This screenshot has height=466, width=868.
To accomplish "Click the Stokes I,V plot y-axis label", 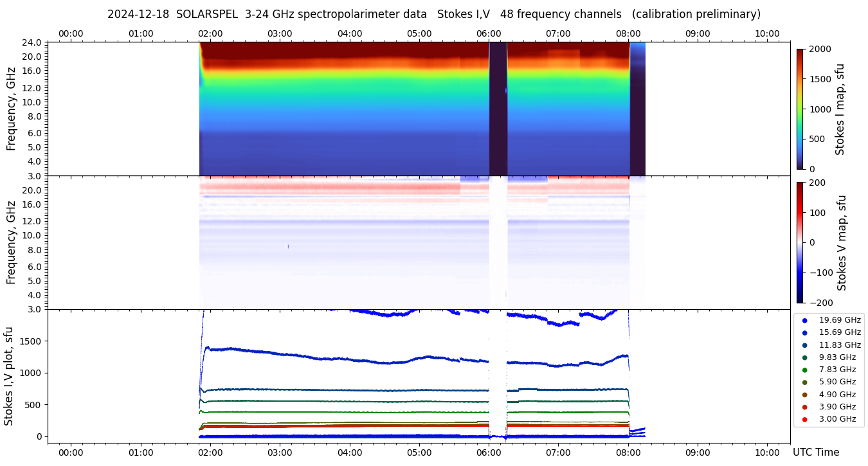I will coord(9,376).
